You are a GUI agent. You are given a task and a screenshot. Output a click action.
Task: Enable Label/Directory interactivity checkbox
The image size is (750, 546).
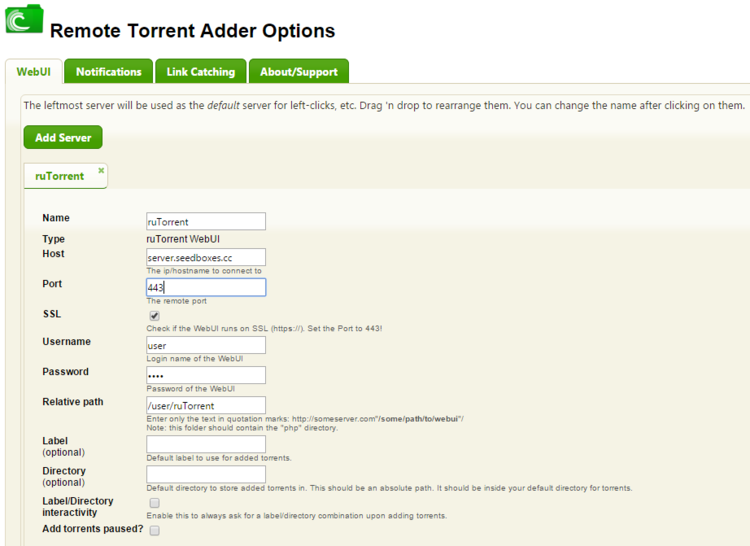(x=154, y=502)
